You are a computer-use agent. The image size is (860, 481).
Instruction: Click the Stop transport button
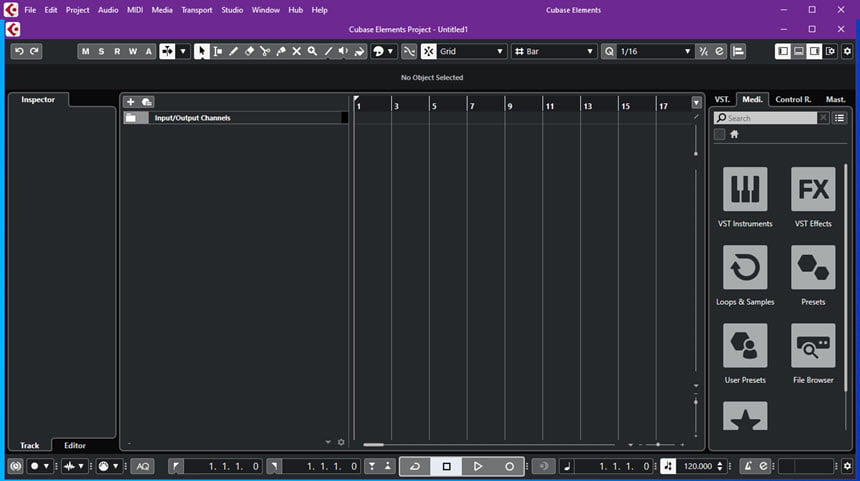click(446, 466)
